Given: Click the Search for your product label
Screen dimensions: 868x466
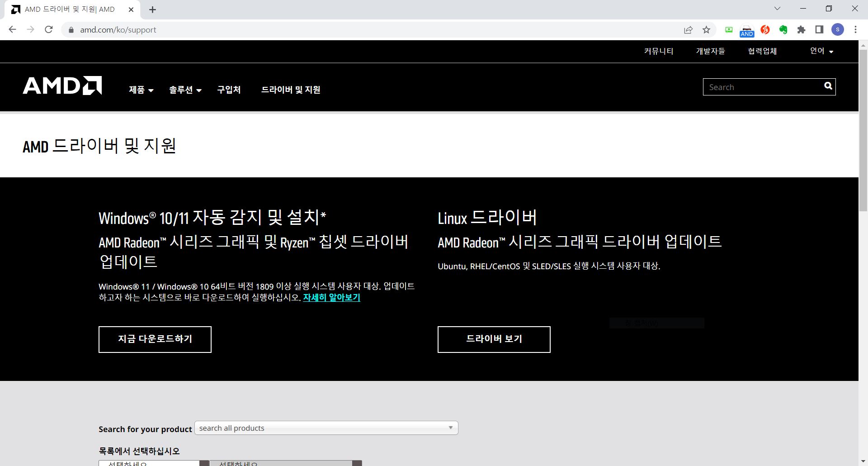Looking at the screenshot, I should [145, 429].
